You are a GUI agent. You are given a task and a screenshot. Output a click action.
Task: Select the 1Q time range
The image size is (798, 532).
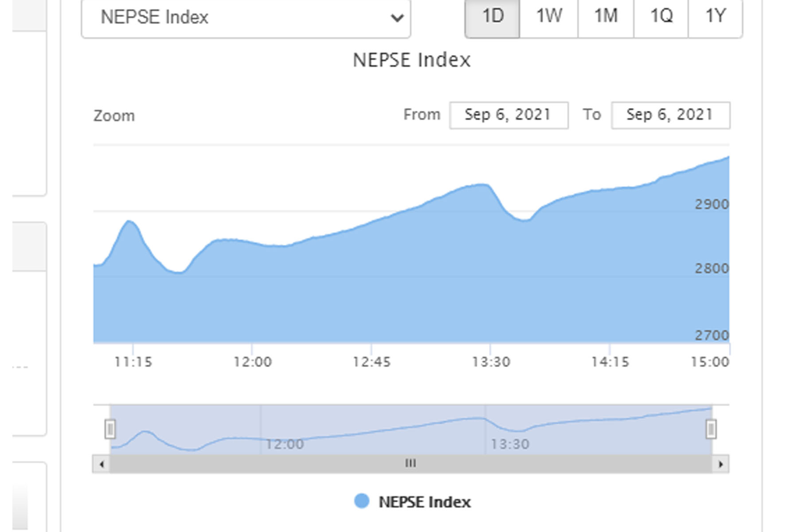661,17
